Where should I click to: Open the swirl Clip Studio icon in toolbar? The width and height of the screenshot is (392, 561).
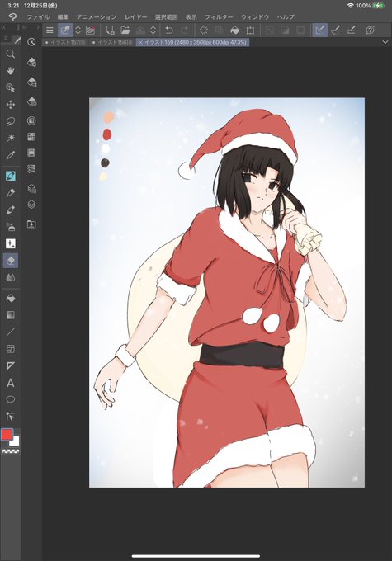click(x=90, y=31)
